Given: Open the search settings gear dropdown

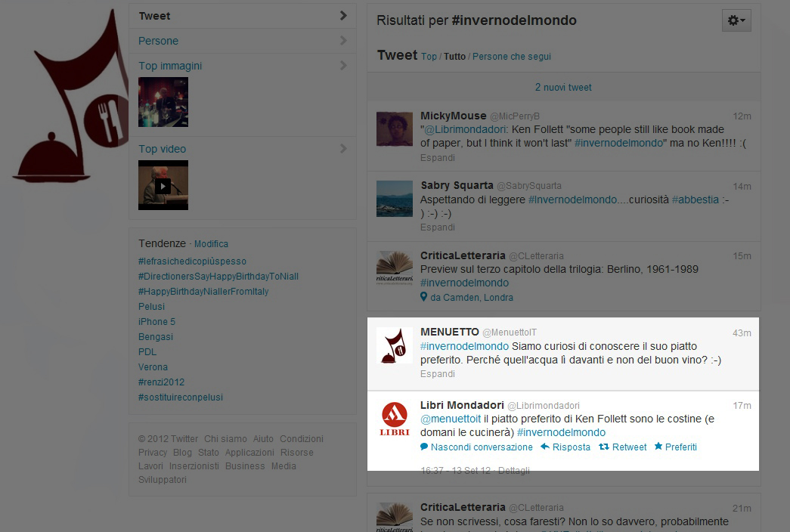Looking at the screenshot, I should (736, 20).
